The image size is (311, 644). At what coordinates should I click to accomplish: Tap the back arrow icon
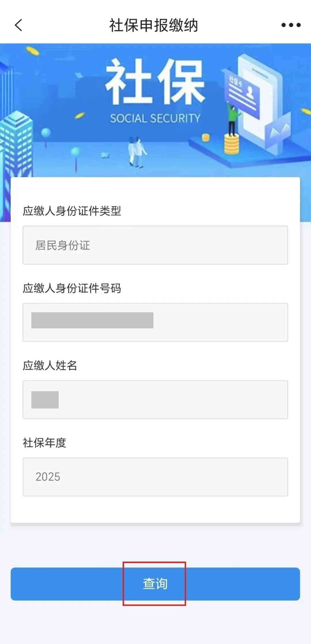tap(18, 25)
